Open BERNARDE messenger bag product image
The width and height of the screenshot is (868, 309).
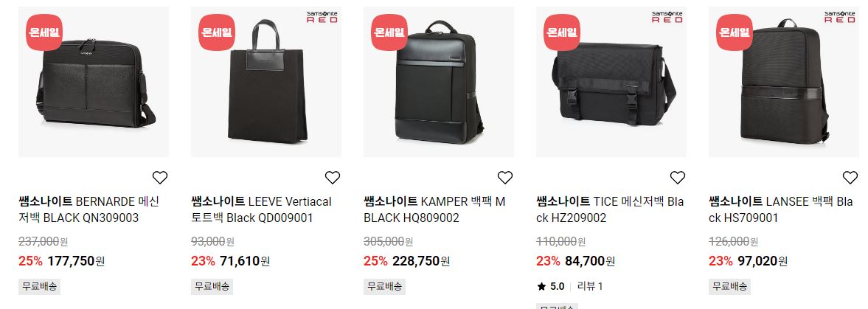(94, 81)
